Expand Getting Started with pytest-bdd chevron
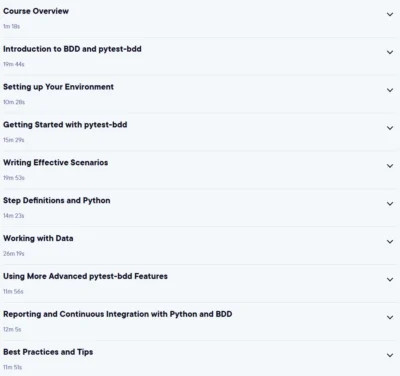Screen dimensions: 400x376 coord(390,128)
